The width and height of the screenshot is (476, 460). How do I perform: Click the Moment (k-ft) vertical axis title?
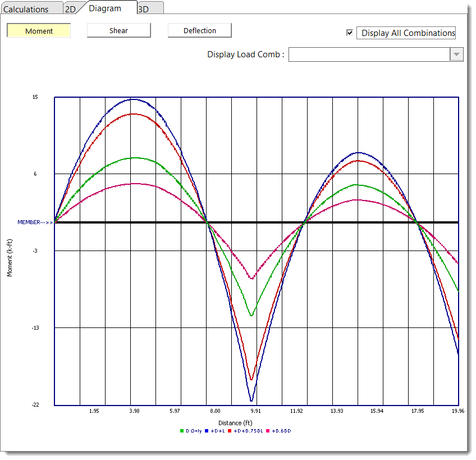[10, 258]
